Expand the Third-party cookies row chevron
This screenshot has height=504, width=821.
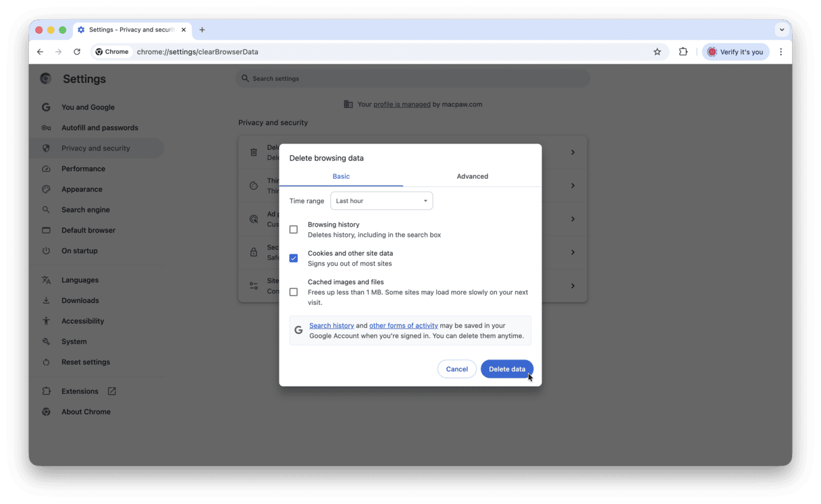tap(573, 185)
